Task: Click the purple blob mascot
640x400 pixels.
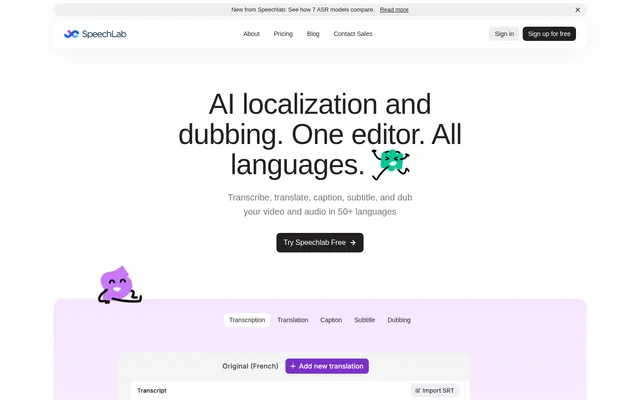Action: pos(120,285)
